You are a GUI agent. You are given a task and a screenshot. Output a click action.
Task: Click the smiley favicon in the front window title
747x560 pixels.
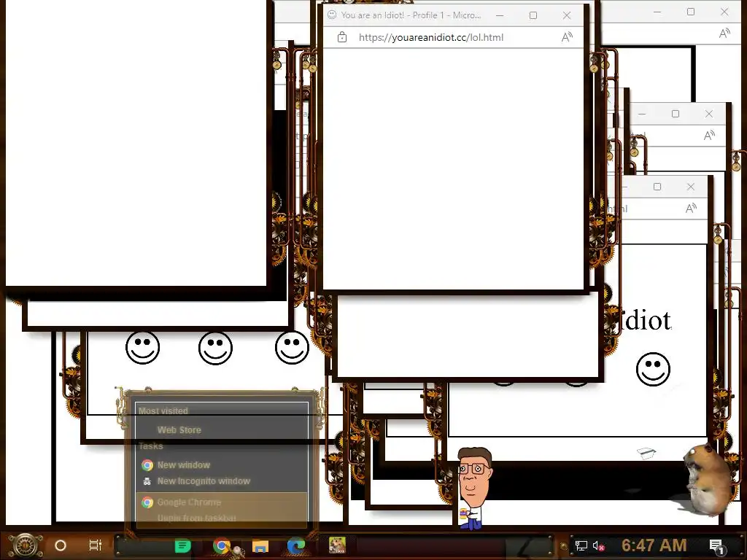332,15
